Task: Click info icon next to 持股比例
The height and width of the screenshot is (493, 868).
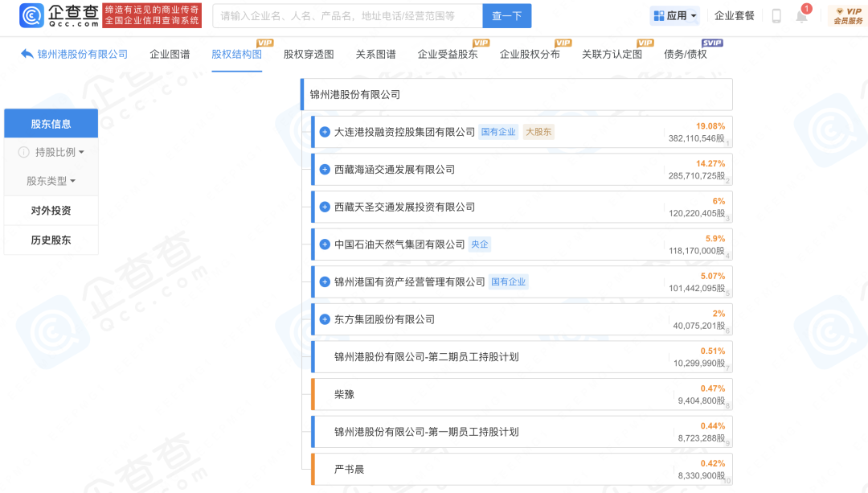Action: click(x=24, y=152)
